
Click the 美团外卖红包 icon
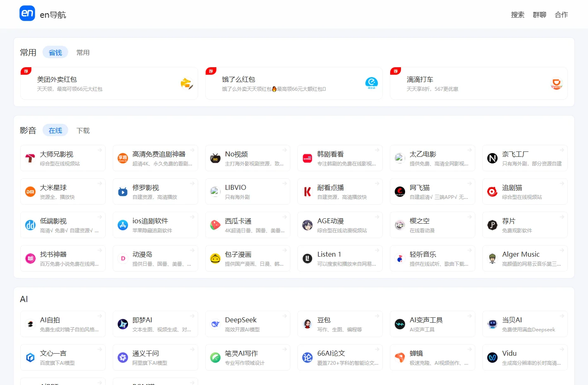187,83
